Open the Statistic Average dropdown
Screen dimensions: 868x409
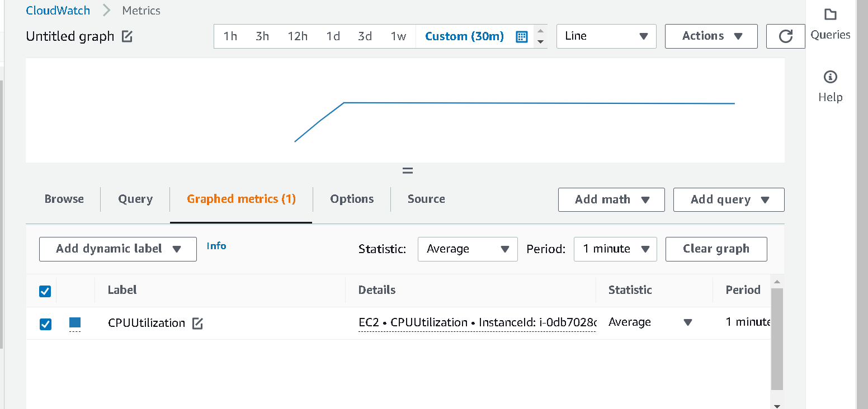468,249
